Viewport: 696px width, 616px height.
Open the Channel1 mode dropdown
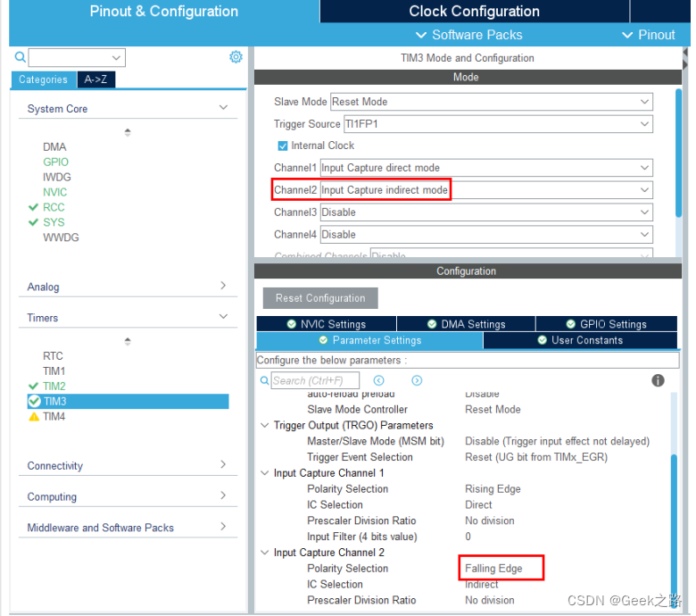tap(486, 168)
